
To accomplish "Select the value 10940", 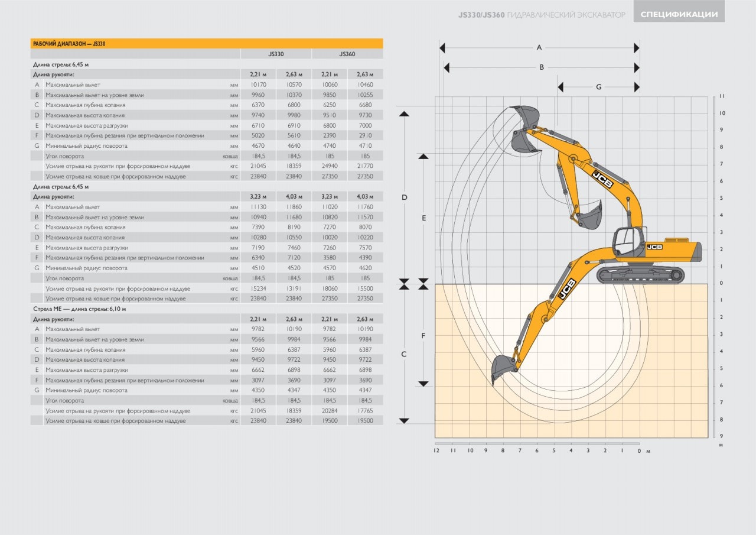I will coord(258,217).
